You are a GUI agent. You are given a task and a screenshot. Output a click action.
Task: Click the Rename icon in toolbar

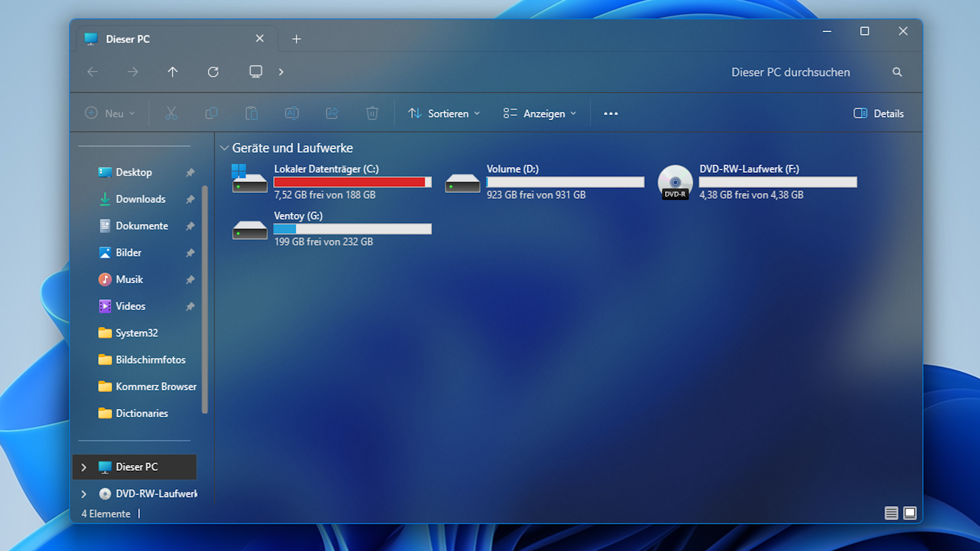[291, 113]
